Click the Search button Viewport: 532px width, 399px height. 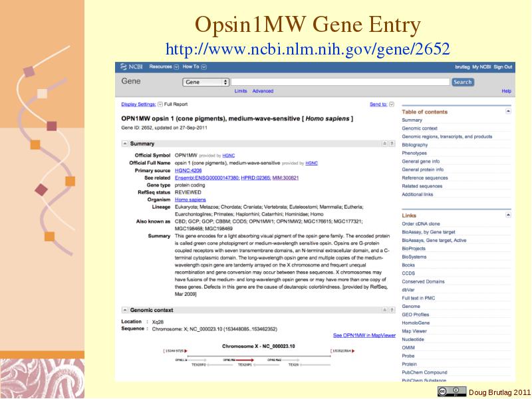(x=462, y=82)
